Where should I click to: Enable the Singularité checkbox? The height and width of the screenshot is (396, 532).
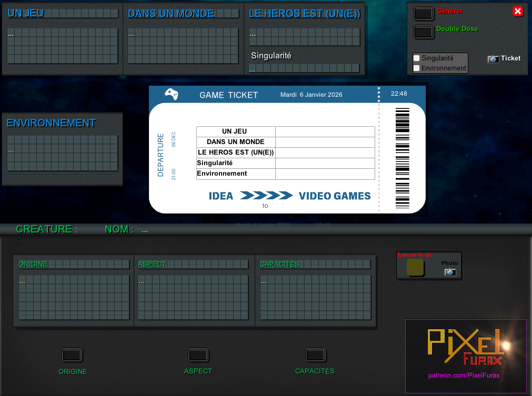tap(417, 58)
